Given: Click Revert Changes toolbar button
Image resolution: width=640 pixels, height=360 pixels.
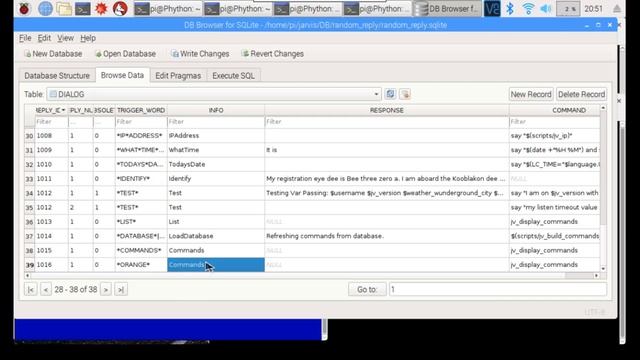Looking at the screenshot, I should 273,54.
